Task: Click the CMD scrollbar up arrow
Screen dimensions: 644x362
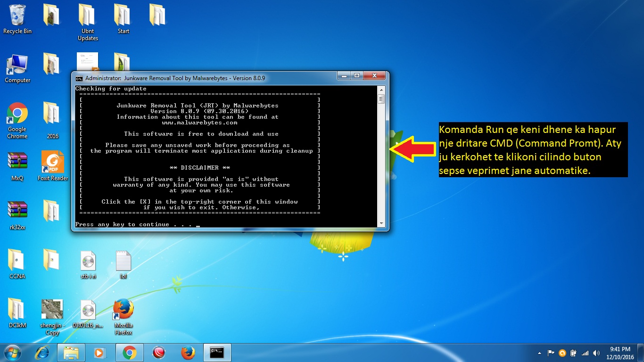Action: click(381, 90)
